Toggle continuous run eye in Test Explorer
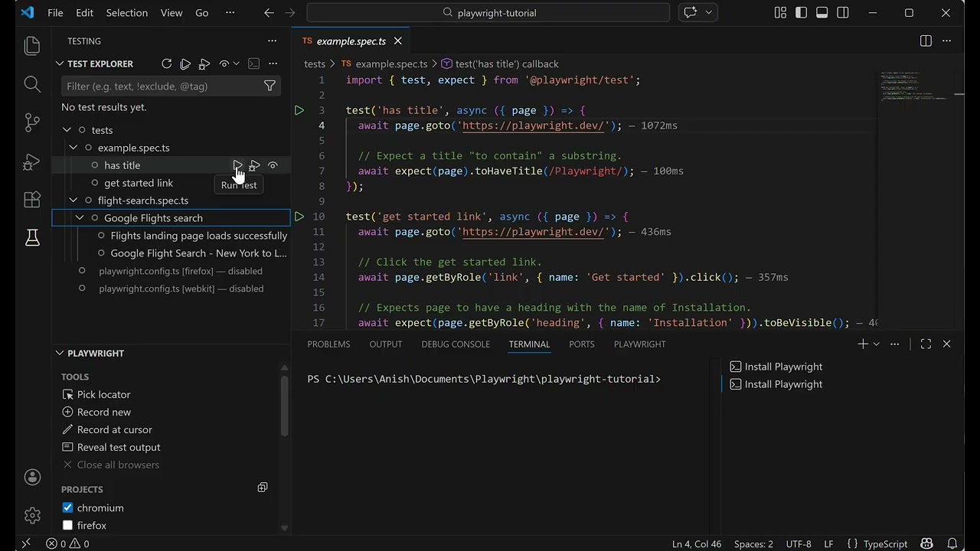 tap(224, 64)
